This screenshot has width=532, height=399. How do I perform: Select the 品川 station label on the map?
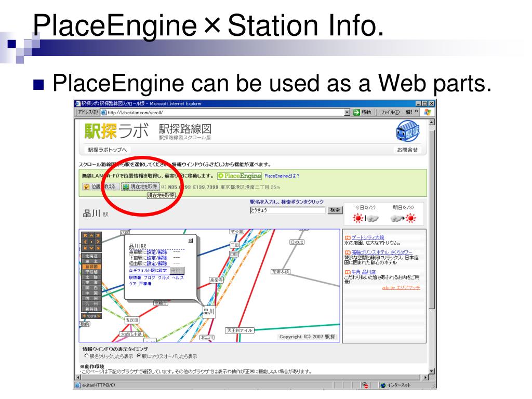(x=209, y=312)
